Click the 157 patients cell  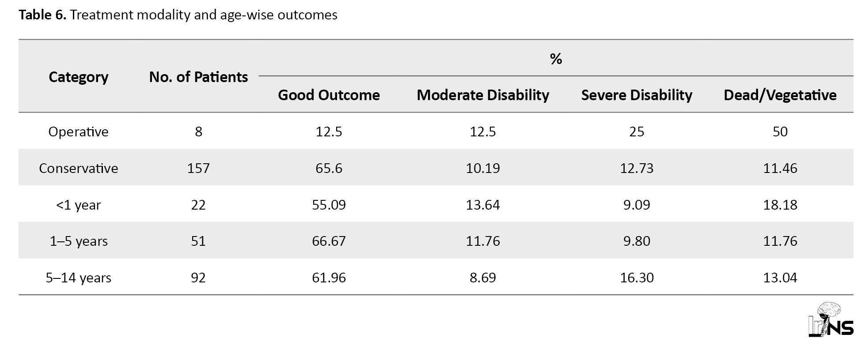pyautogui.click(x=198, y=168)
